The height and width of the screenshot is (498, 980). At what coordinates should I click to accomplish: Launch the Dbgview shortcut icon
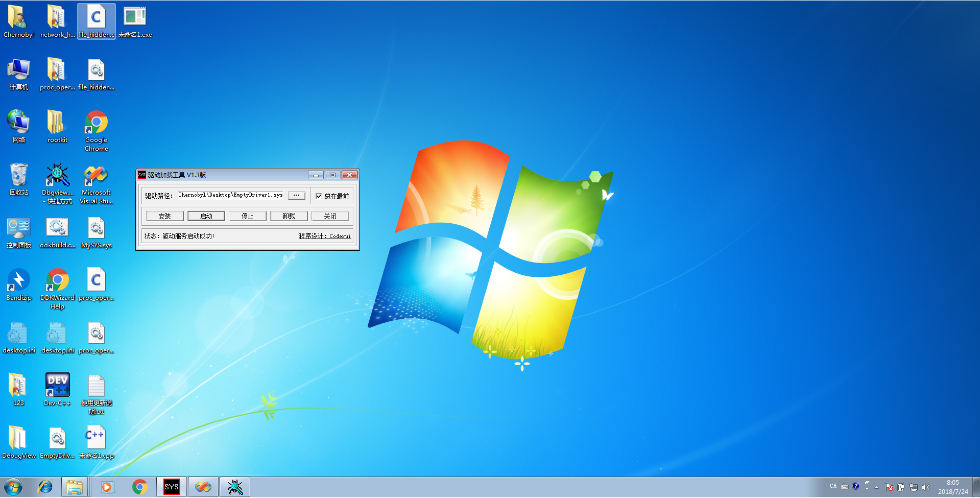[57, 184]
